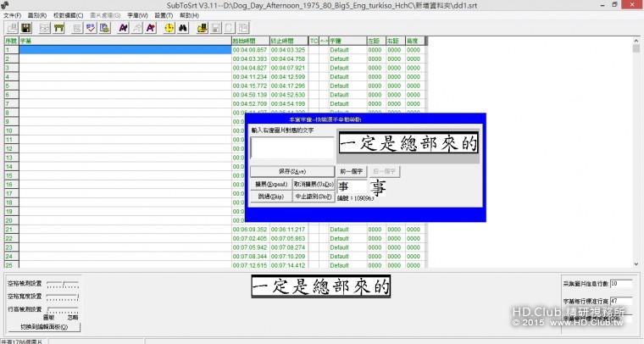Click the document with figure toolbar icon
This screenshot has width=644, height=344.
(105, 28)
